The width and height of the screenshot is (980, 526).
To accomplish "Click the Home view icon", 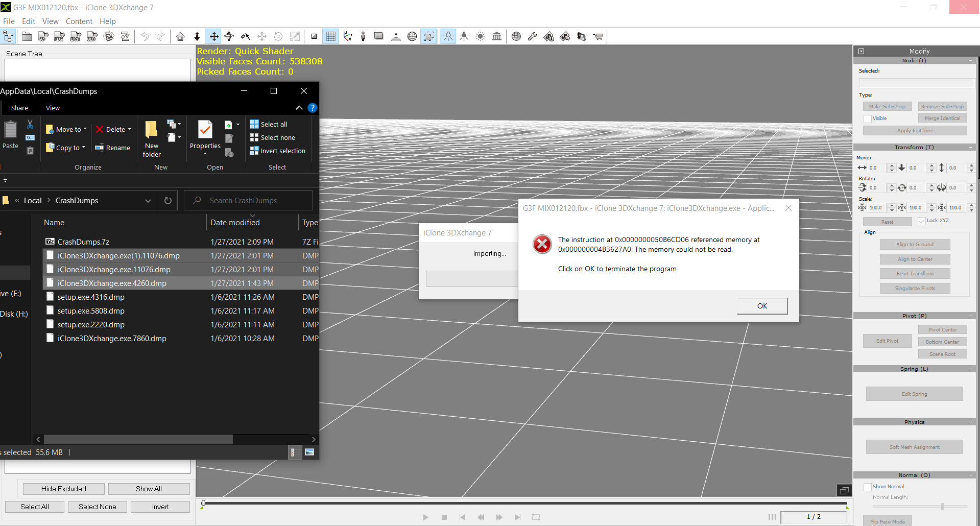I will coord(180,36).
